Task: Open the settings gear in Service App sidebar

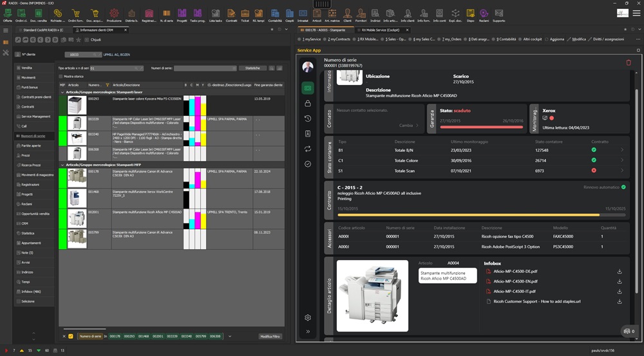Action: [x=308, y=317]
